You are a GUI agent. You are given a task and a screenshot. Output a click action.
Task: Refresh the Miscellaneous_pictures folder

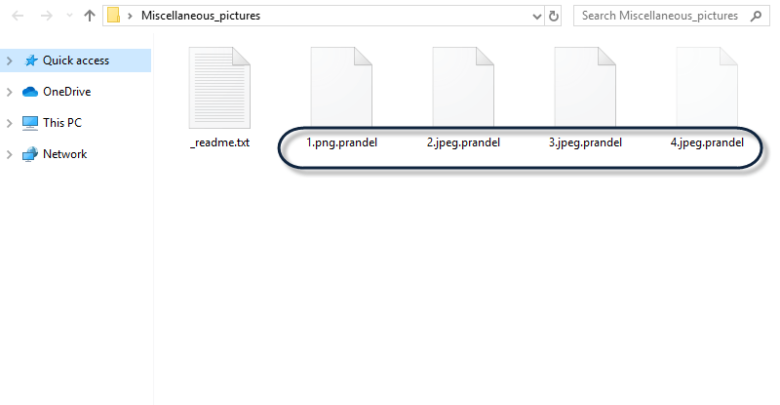(x=553, y=16)
